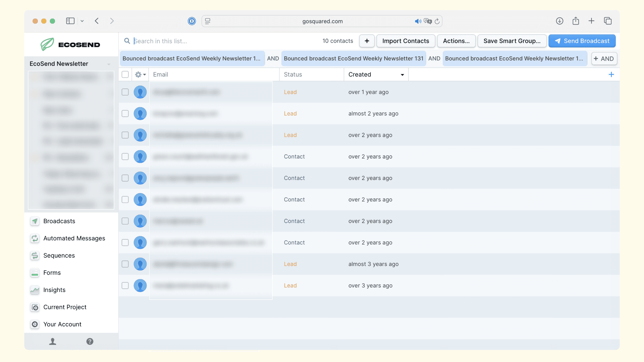Click the third Bounced broadcast filter chip

point(515,58)
